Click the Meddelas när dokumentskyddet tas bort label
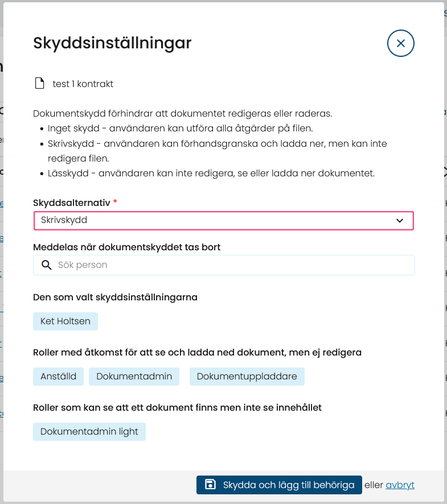The width and height of the screenshot is (447, 504). click(127, 247)
